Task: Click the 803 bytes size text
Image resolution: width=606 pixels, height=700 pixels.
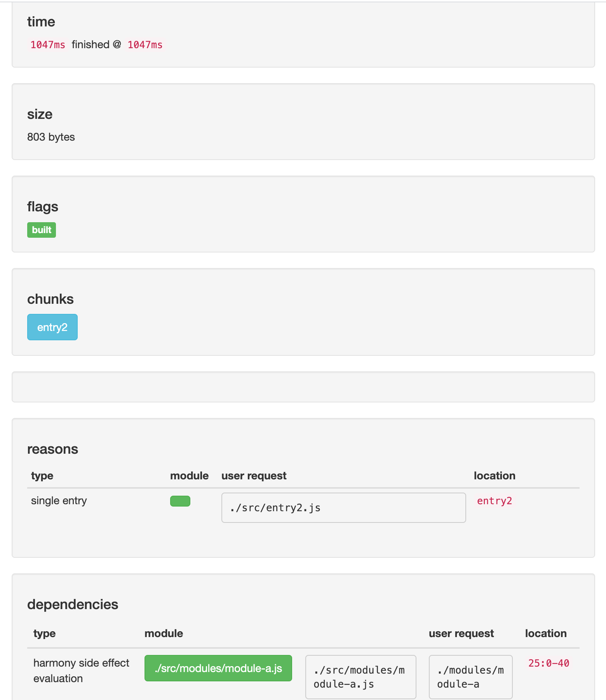Action: coord(51,137)
